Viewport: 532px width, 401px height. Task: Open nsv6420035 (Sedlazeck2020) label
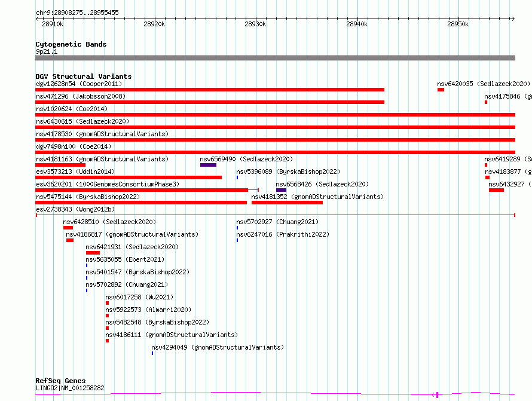pyautogui.click(x=484, y=84)
